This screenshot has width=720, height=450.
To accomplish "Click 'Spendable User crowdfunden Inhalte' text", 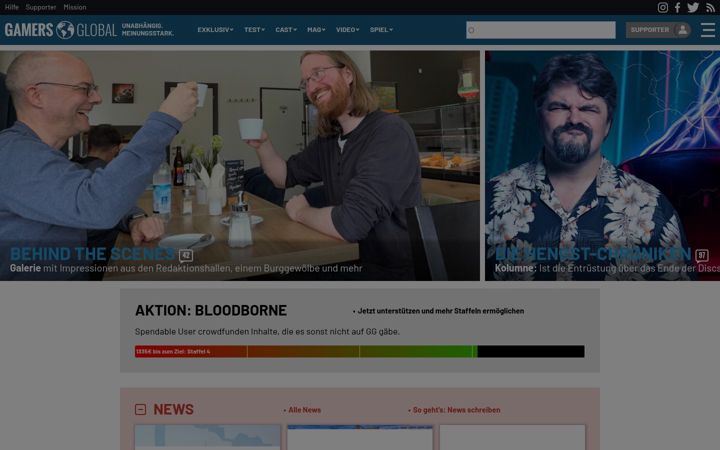I will [267, 332].
